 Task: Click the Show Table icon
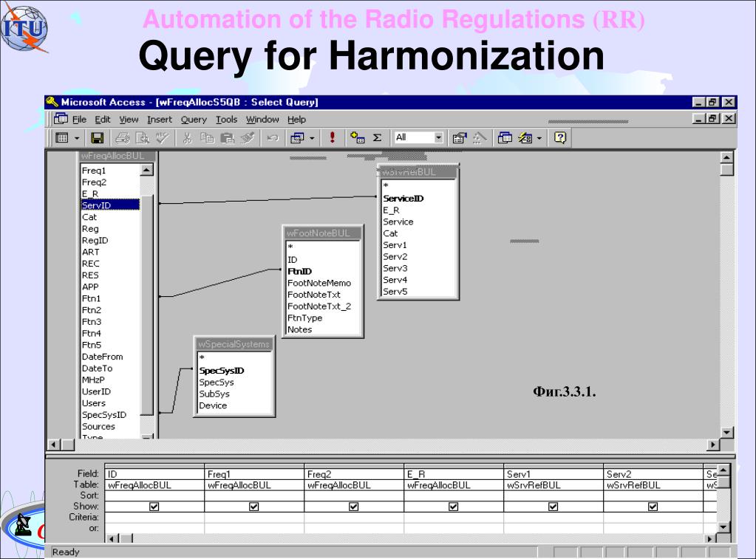[x=357, y=138]
